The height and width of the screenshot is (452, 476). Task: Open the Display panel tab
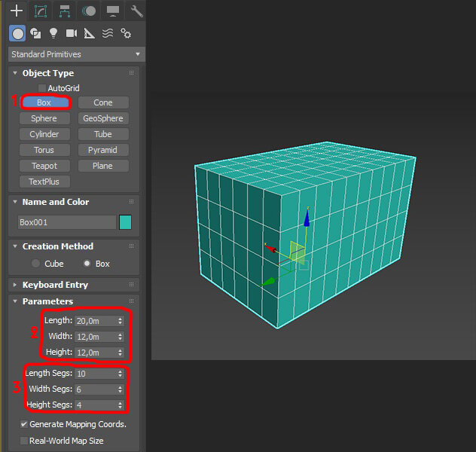tap(113, 11)
